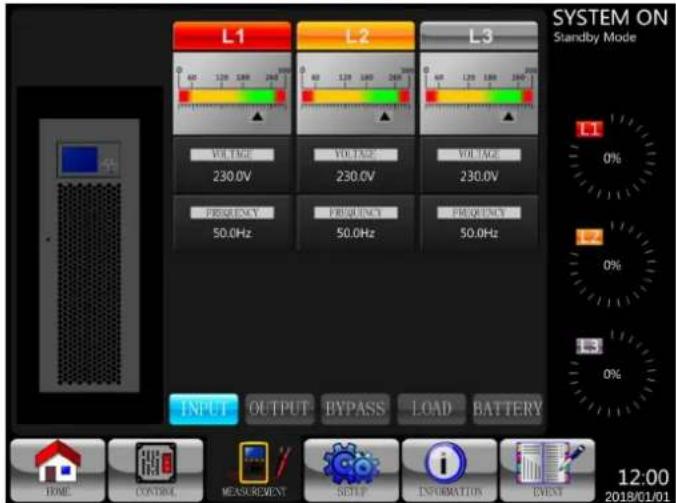The height and width of the screenshot is (503, 676).
Task: Click the L1 voltage value 230.0V
Action: pyautogui.click(x=232, y=176)
